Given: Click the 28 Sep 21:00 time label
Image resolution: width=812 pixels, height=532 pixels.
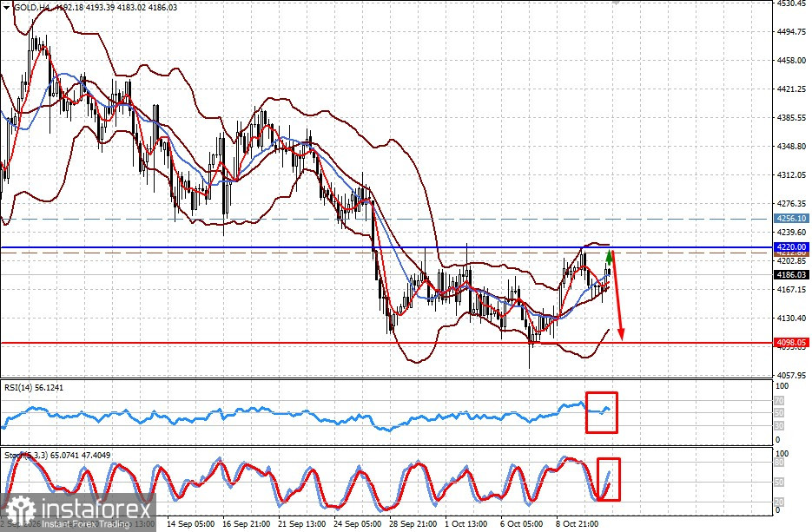Looking at the screenshot, I should coord(413,523).
